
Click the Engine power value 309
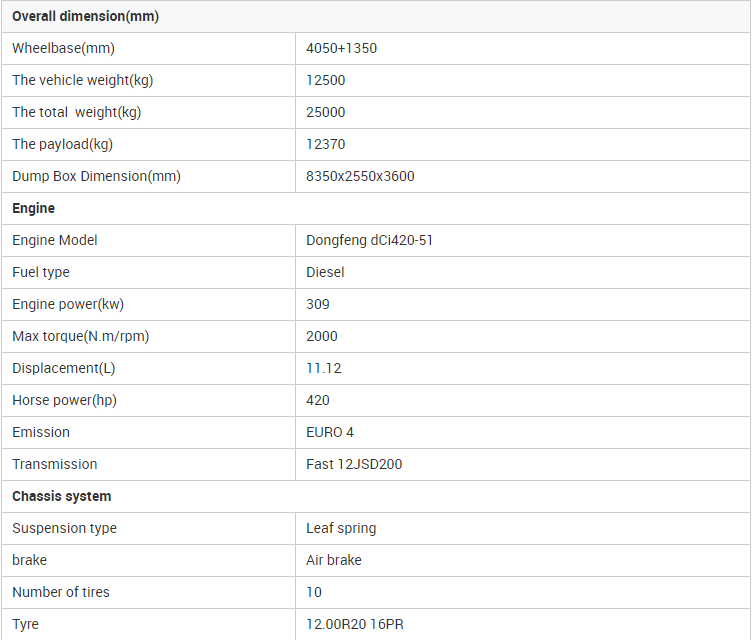318,304
